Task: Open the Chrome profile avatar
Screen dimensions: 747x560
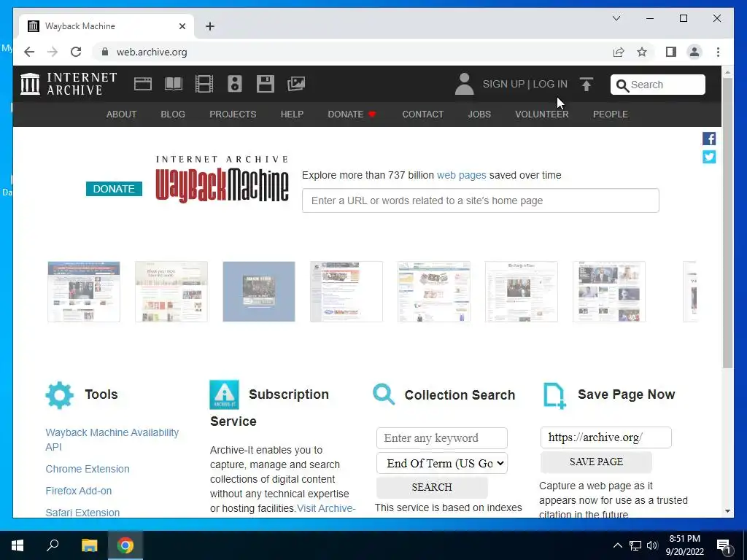Action: [694, 52]
